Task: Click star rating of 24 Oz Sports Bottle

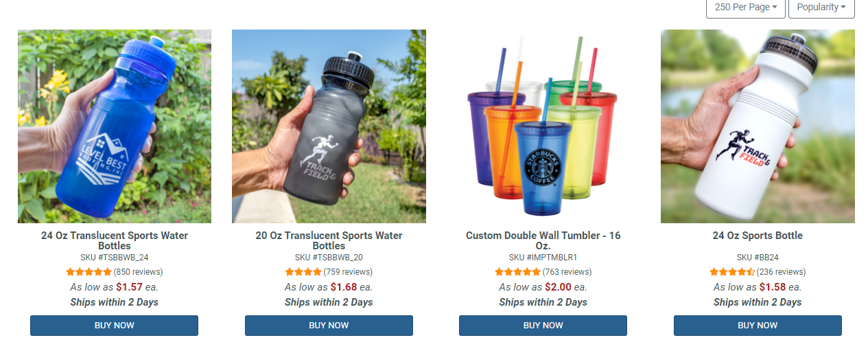Action: coord(731,272)
